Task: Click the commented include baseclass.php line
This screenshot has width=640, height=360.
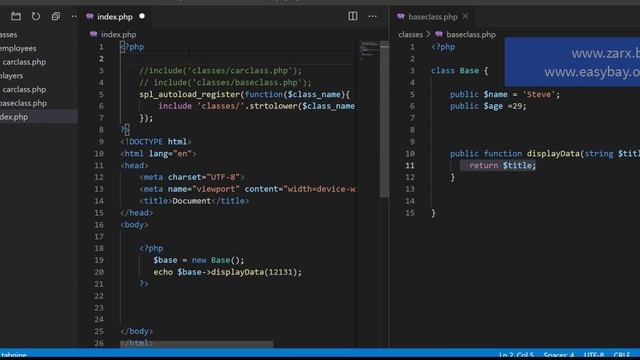Action: [x=225, y=82]
